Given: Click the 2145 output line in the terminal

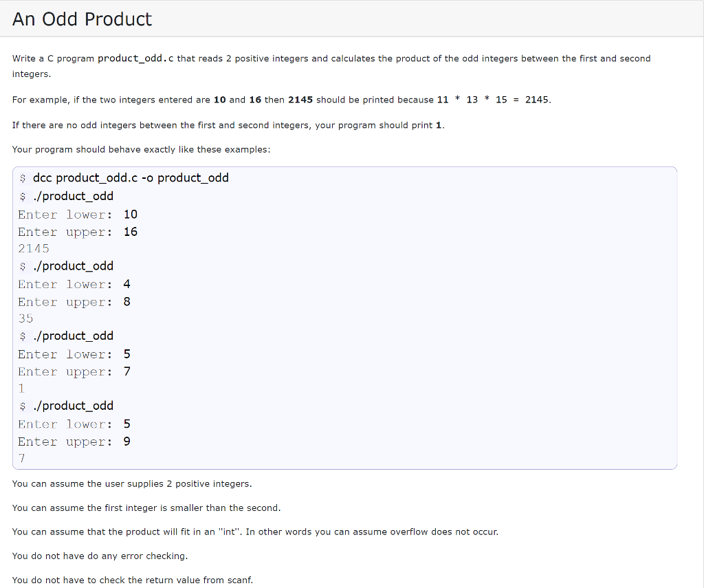Looking at the screenshot, I should [x=34, y=248].
